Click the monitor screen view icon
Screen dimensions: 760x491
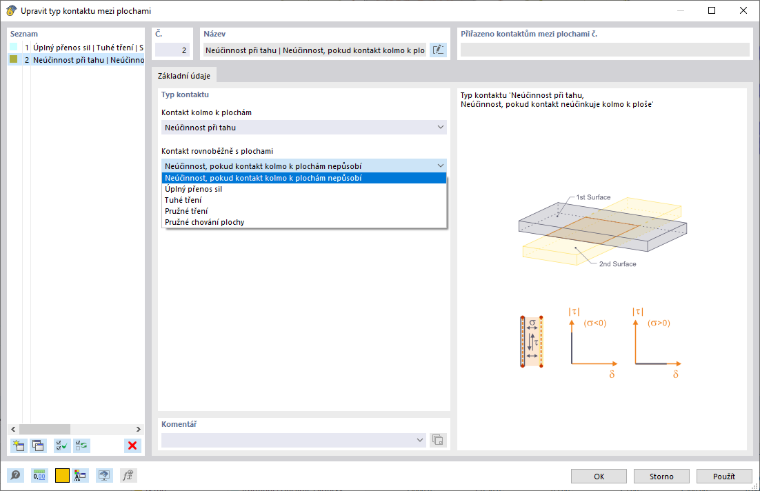tap(104, 475)
